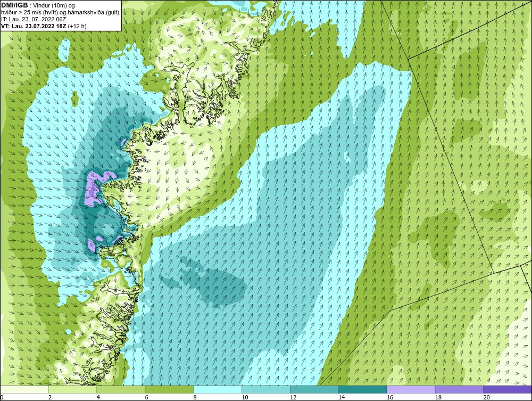Click the '(+12 h)' forecast offset text
Image resolution: width=532 pixels, height=401 pixels.
click(x=77, y=26)
